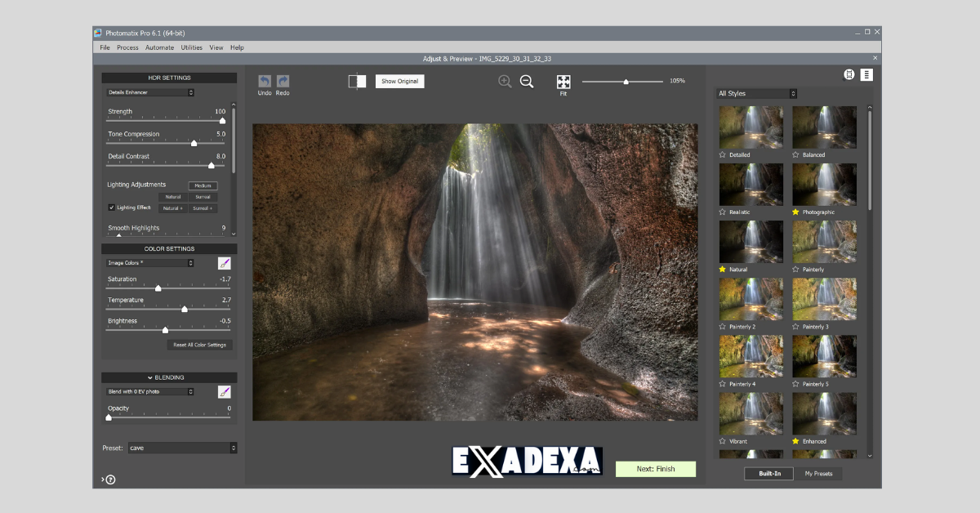Click the Show Original button
The width and height of the screenshot is (980, 513).
(x=399, y=81)
